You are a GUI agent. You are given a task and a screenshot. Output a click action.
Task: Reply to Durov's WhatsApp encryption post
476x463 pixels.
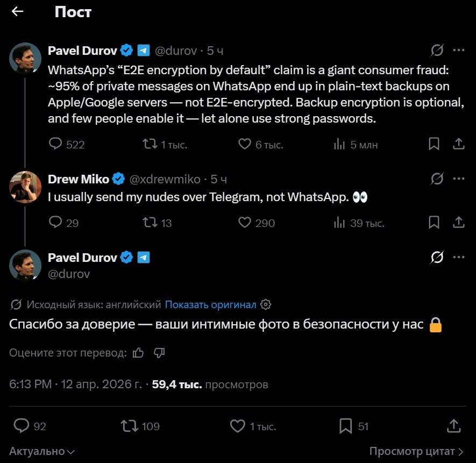coord(56,144)
